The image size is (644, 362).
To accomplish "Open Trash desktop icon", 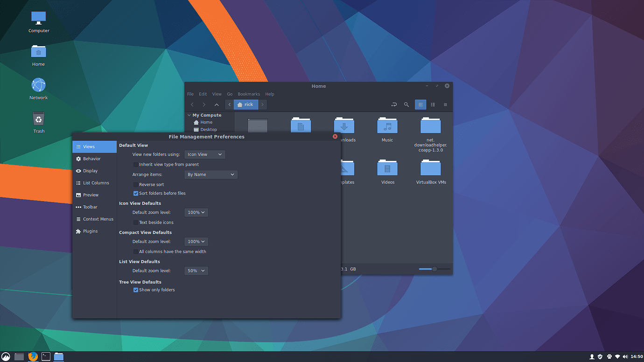I will (x=39, y=123).
